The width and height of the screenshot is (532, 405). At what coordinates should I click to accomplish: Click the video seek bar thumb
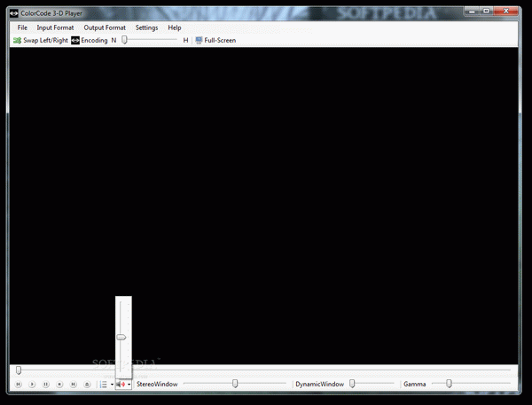tap(19, 370)
